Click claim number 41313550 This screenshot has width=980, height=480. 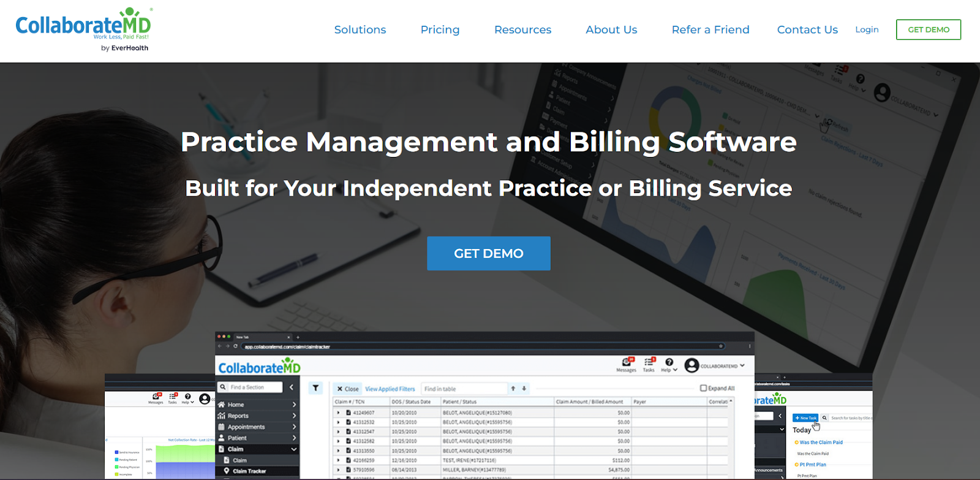[364, 451]
